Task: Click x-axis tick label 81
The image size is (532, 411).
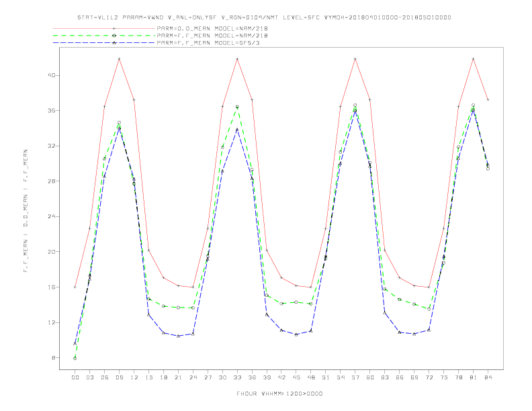Action: pyautogui.click(x=474, y=377)
